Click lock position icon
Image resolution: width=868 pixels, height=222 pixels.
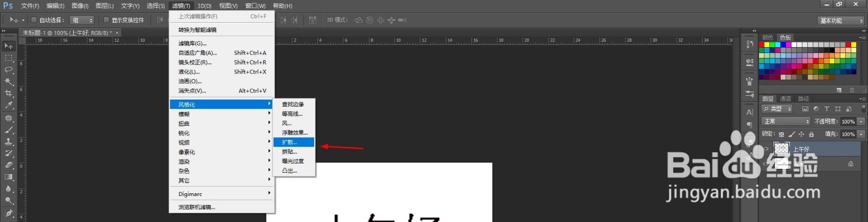(x=801, y=134)
